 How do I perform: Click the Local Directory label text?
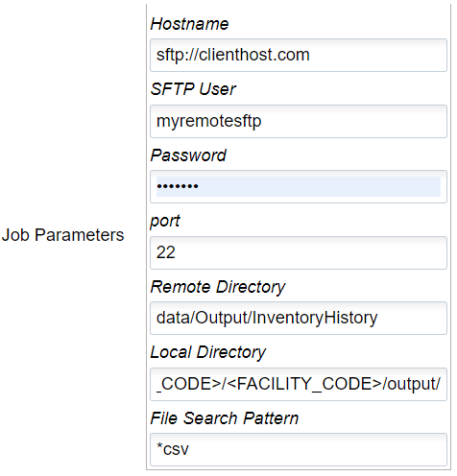(208, 352)
